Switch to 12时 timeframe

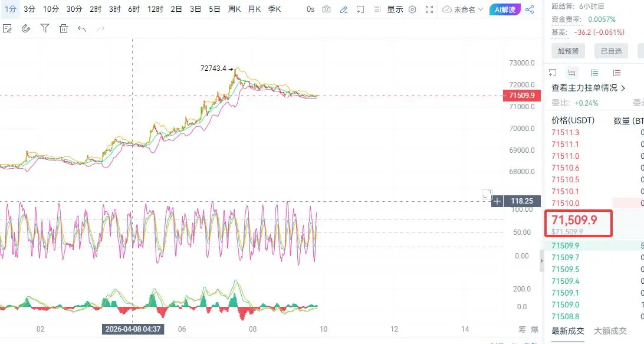coord(155,9)
